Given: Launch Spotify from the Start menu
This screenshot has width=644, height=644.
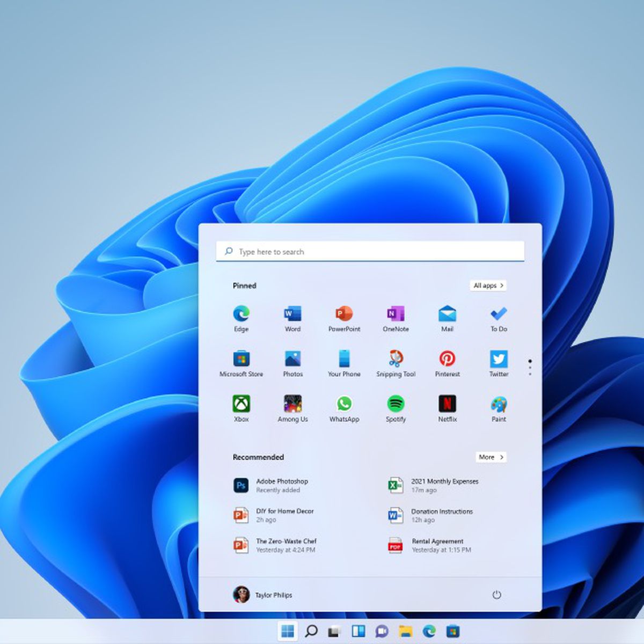Looking at the screenshot, I should pos(396,409).
